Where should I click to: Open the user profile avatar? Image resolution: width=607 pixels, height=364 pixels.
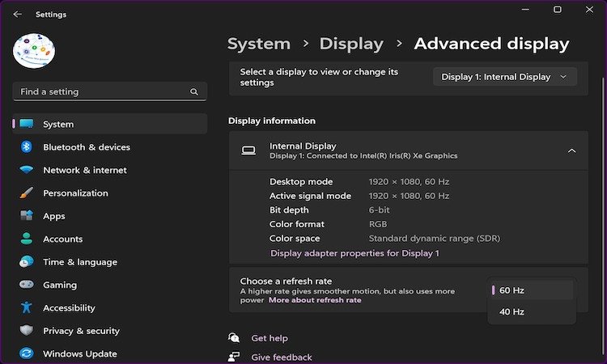(x=34, y=51)
